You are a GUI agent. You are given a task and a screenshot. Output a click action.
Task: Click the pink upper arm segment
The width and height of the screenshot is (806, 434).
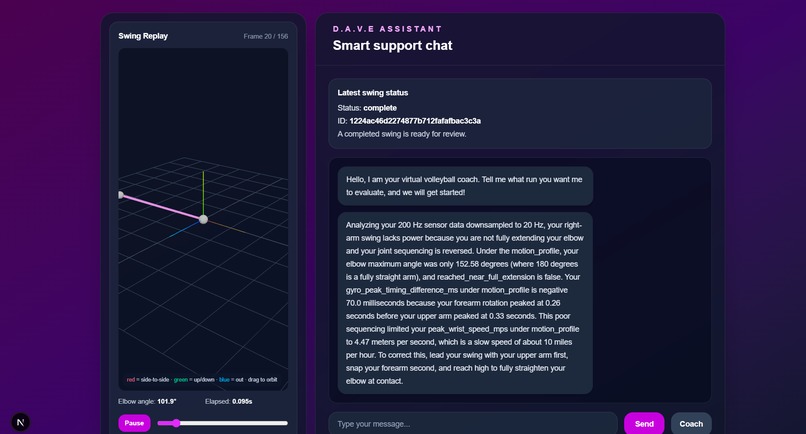[x=162, y=207]
